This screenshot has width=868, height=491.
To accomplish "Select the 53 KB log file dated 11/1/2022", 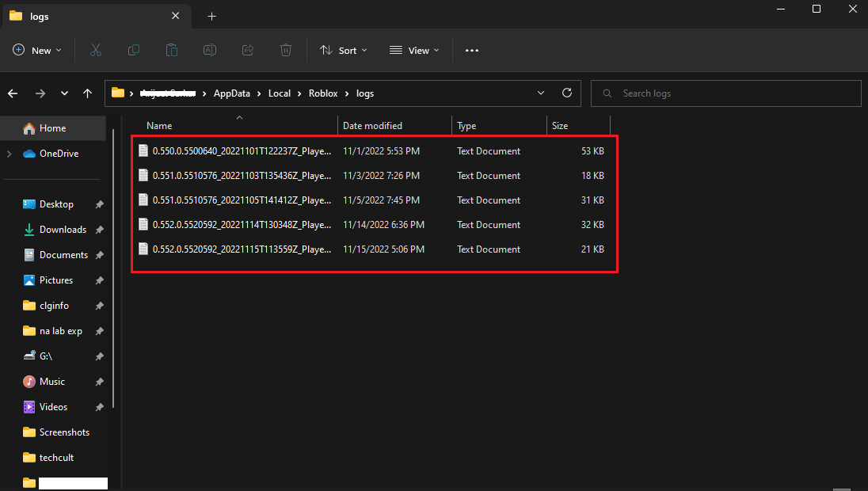I will (242, 151).
